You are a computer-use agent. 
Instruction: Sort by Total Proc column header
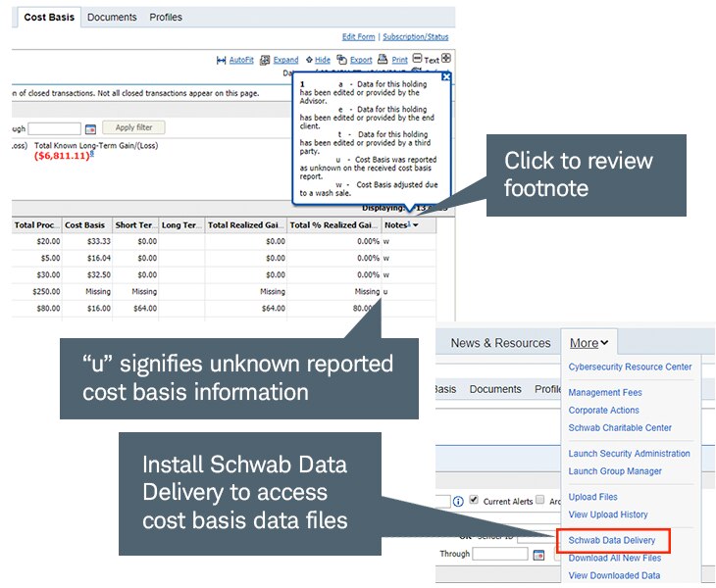[36, 225]
